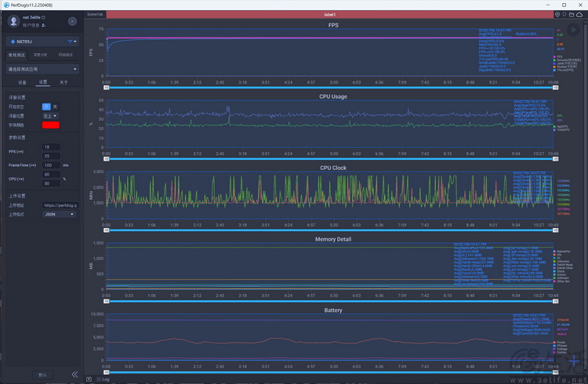
Task: Click the FPS chart title
Action: (x=333, y=25)
